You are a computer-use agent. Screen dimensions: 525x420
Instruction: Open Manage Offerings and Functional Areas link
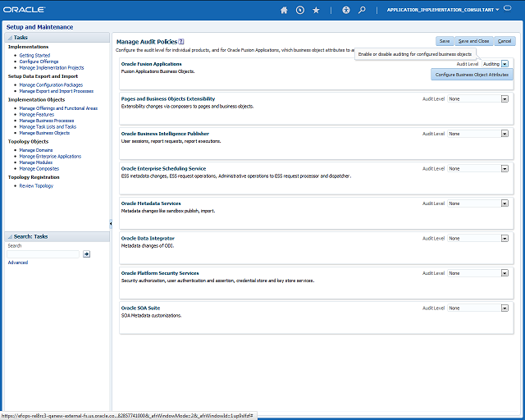(x=58, y=108)
